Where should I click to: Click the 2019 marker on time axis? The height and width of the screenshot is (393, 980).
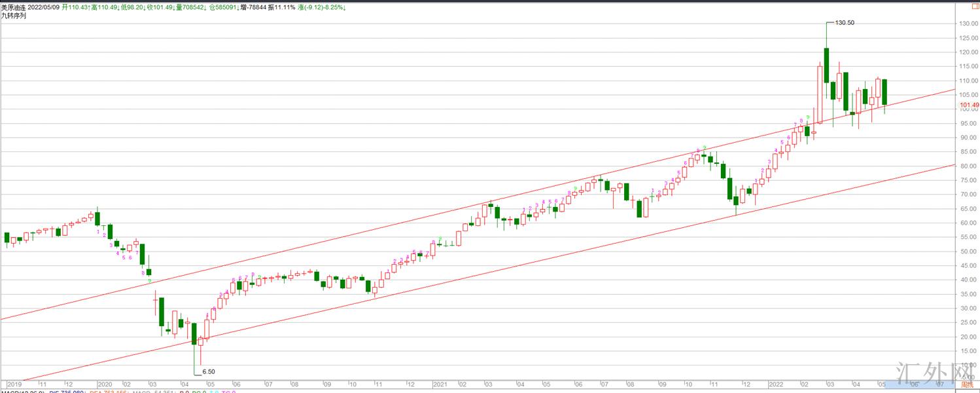point(13,384)
